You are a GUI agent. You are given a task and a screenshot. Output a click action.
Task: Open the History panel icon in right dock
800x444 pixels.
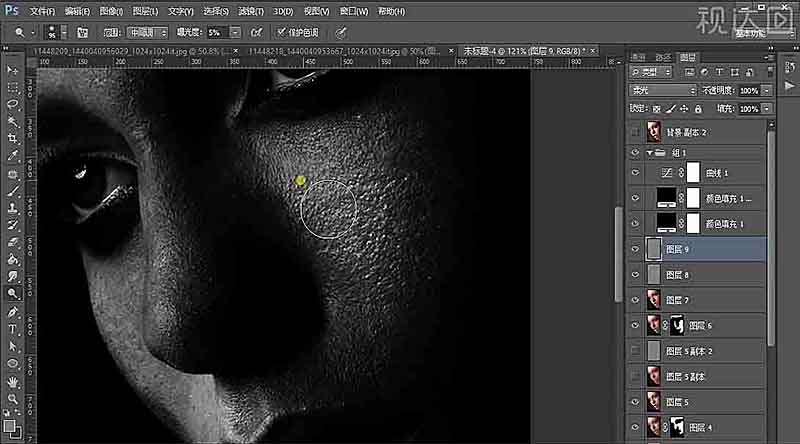click(790, 67)
